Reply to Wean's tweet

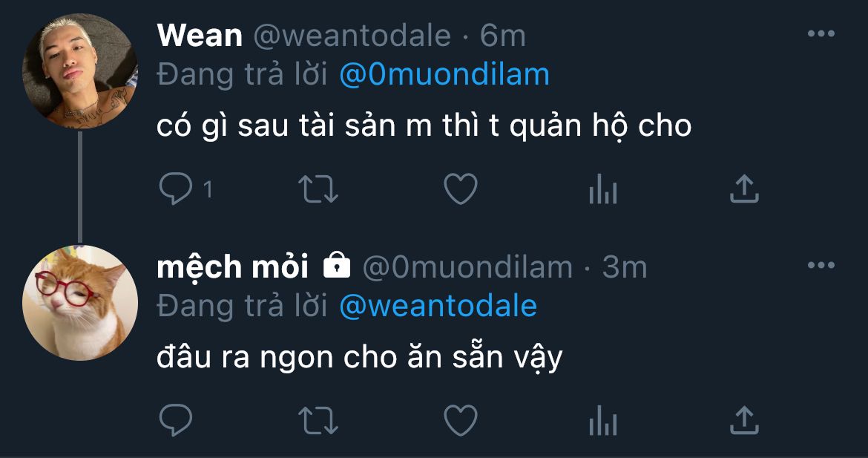pyautogui.click(x=176, y=189)
